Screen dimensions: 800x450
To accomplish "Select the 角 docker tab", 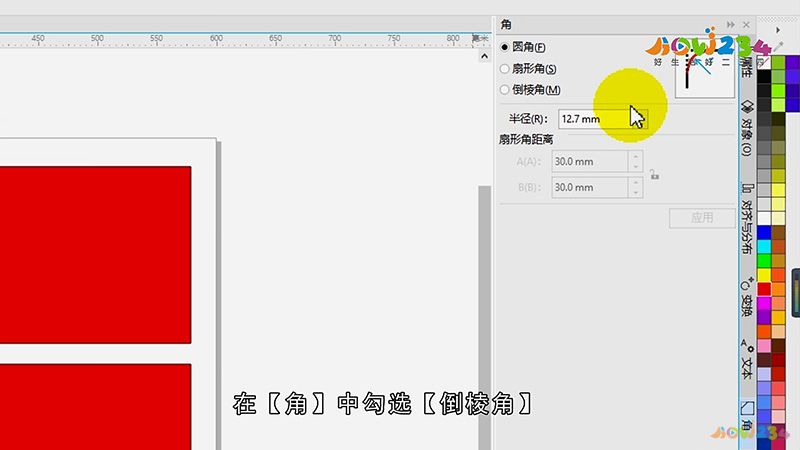I will coord(747,416).
